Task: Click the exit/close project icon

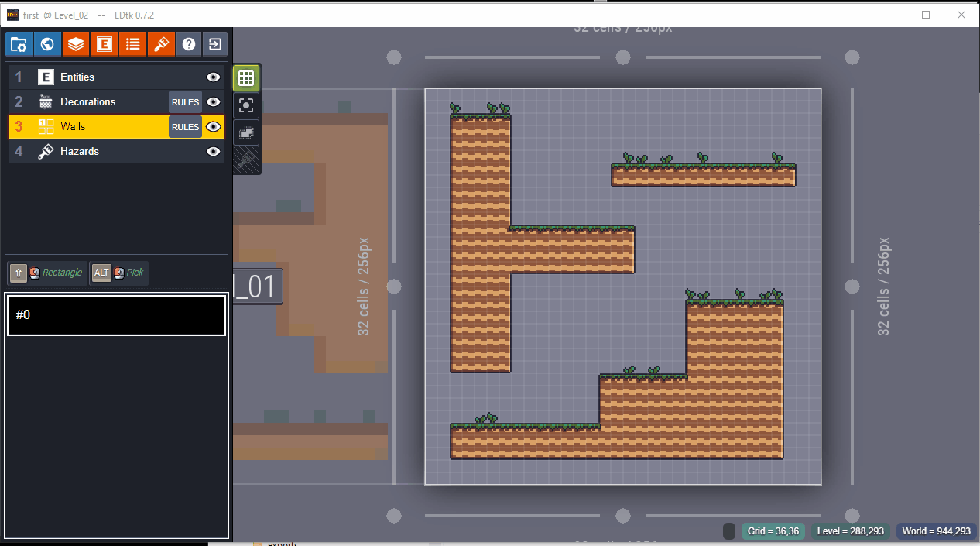Action: (216, 44)
